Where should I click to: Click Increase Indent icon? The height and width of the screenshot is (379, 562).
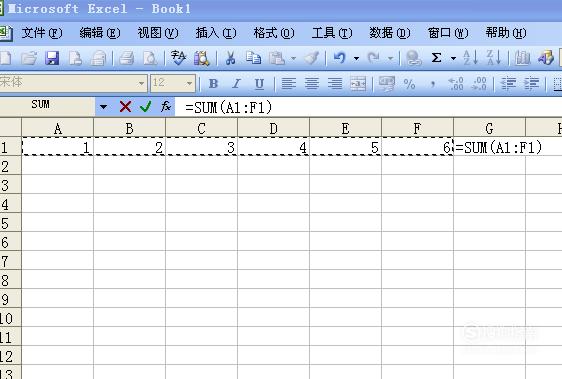[532, 84]
